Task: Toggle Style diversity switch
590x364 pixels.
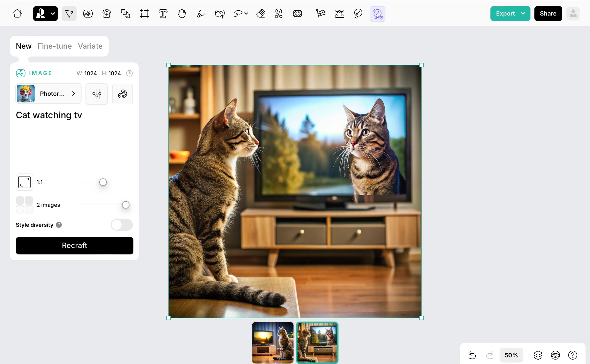Action: 122,225
